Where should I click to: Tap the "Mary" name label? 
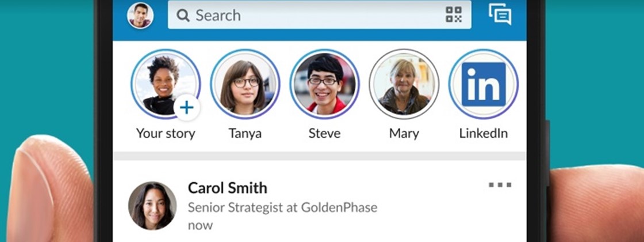coord(404,134)
